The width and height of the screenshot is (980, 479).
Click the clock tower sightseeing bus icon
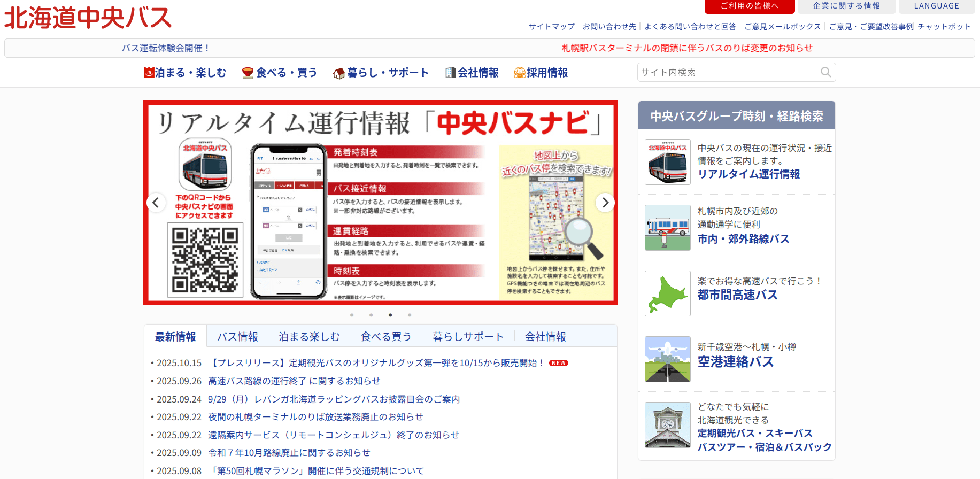[x=667, y=425]
